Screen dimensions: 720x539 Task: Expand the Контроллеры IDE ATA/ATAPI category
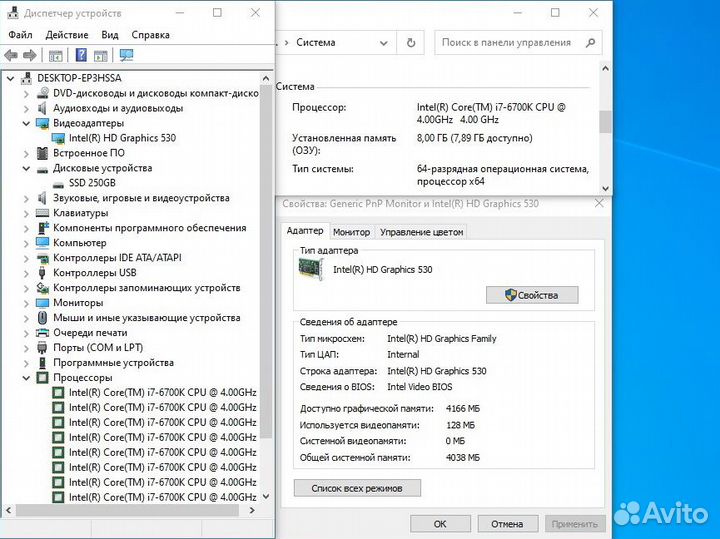pos(26,258)
